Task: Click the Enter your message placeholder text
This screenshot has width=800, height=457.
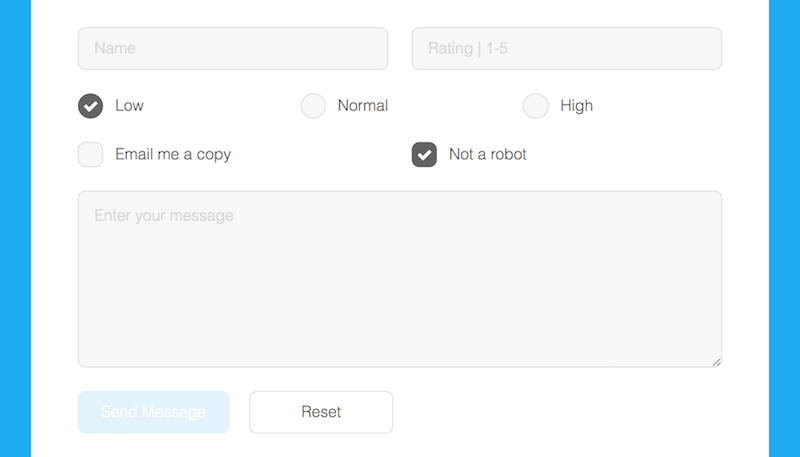Action: (164, 216)
